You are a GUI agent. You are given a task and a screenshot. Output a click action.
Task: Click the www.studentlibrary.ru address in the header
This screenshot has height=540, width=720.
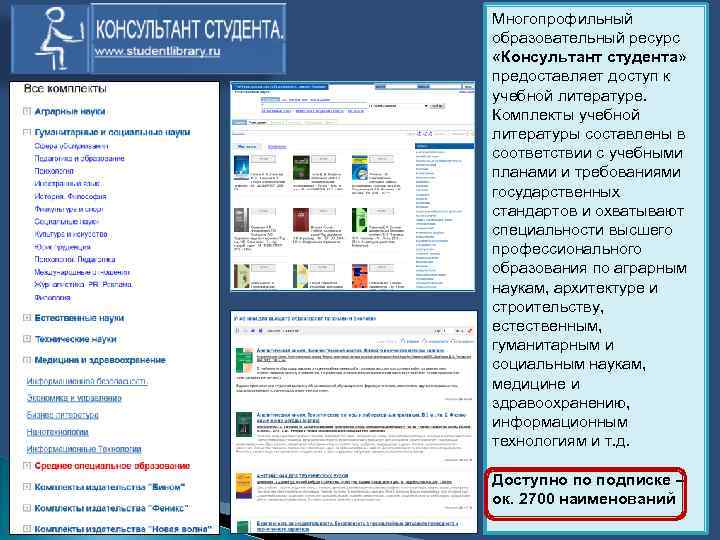pos(158,51)
